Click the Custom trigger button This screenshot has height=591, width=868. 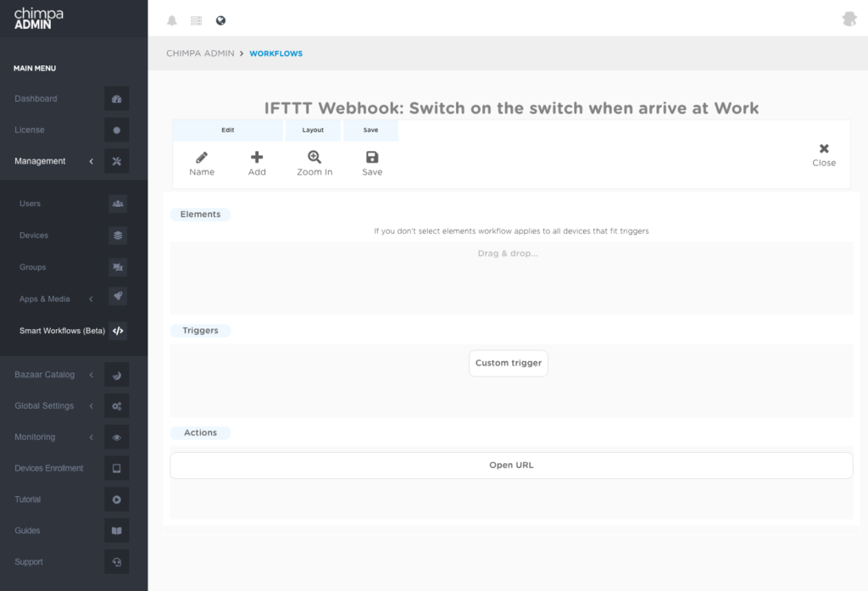point(509,364)
